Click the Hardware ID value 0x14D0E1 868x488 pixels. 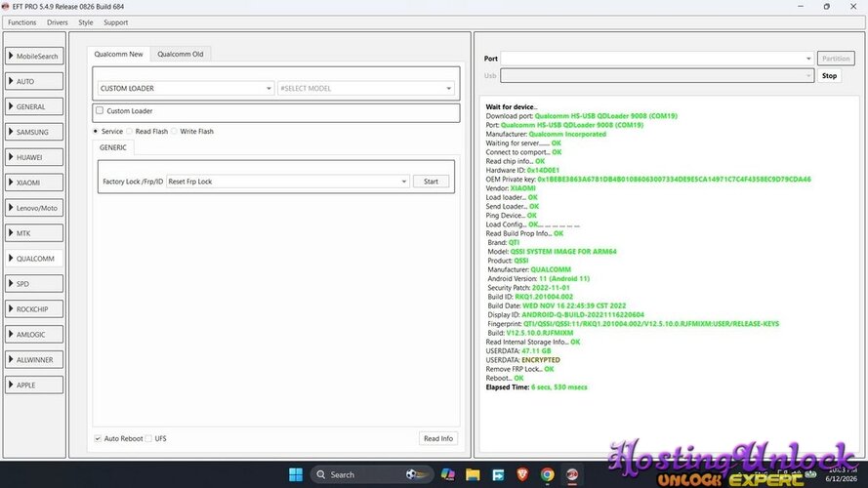click(x=543, y=171)
